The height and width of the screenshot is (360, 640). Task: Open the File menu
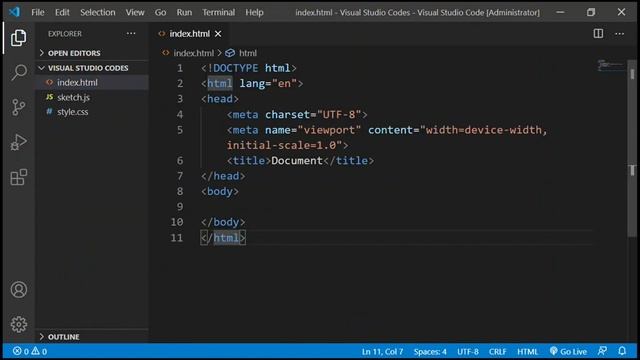coord(38,12)
